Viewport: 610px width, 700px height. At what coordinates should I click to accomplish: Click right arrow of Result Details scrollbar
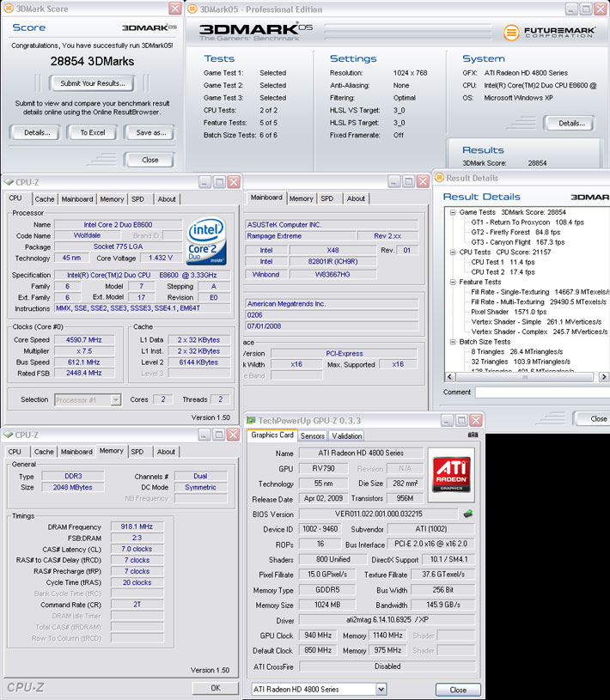point(604,377)
